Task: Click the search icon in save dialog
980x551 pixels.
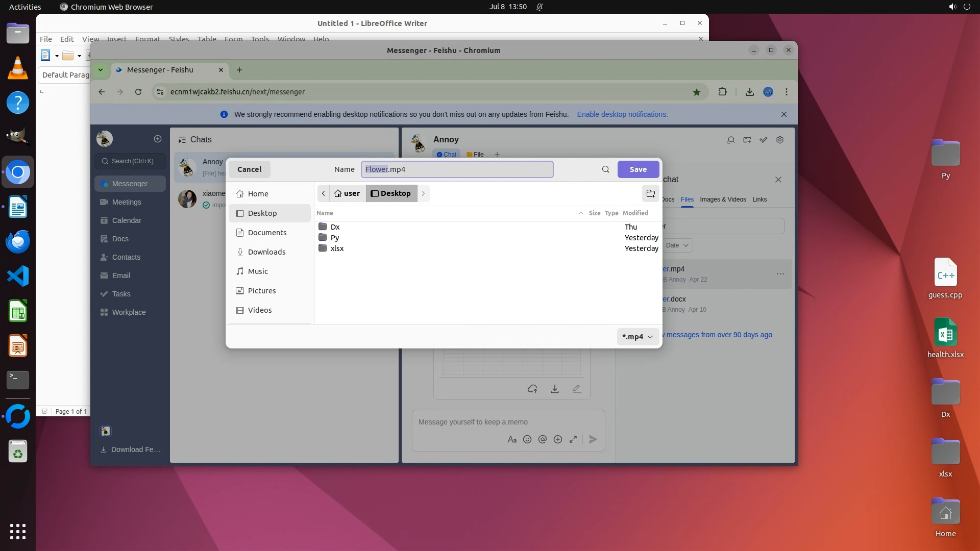Action: click(605, 169)
